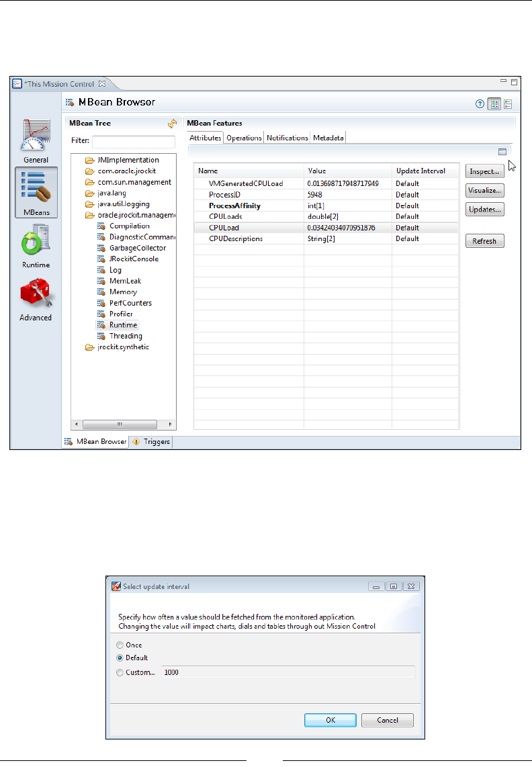Click the MBean Tree refresh icon
This screenshot has height=767, width=532.
tap(172, 124)
